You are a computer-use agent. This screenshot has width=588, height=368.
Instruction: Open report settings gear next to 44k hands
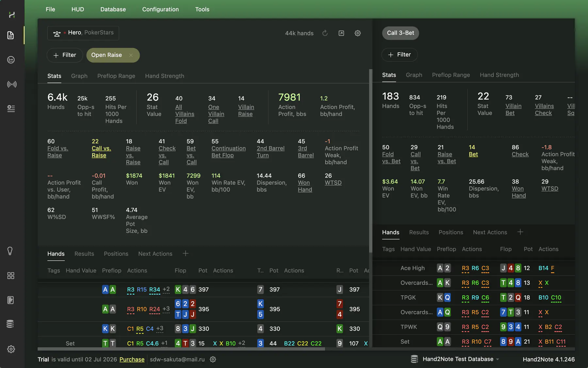pos(358,33)
